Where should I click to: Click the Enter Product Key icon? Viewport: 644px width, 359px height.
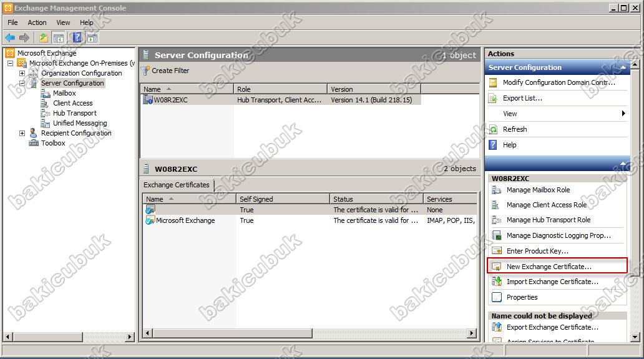coord(497,251)
